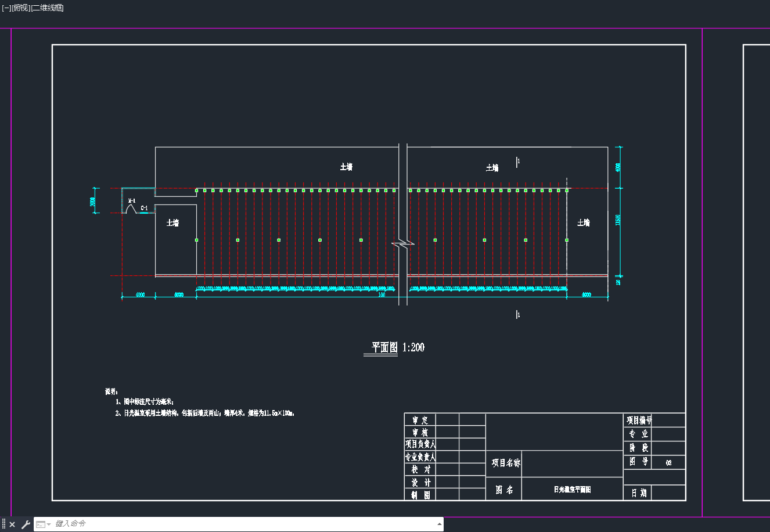Expand the command line history arrow
The image size is (770, 532).
point(440,524)
